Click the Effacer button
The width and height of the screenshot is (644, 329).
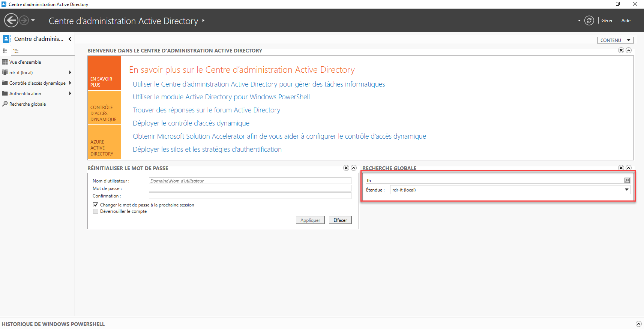(340, 220)
